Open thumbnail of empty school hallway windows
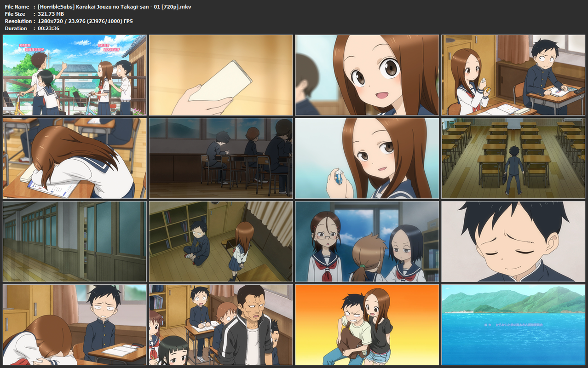This screenshot has height=368, width=588. pyautogui.click(x=75, y=241)
